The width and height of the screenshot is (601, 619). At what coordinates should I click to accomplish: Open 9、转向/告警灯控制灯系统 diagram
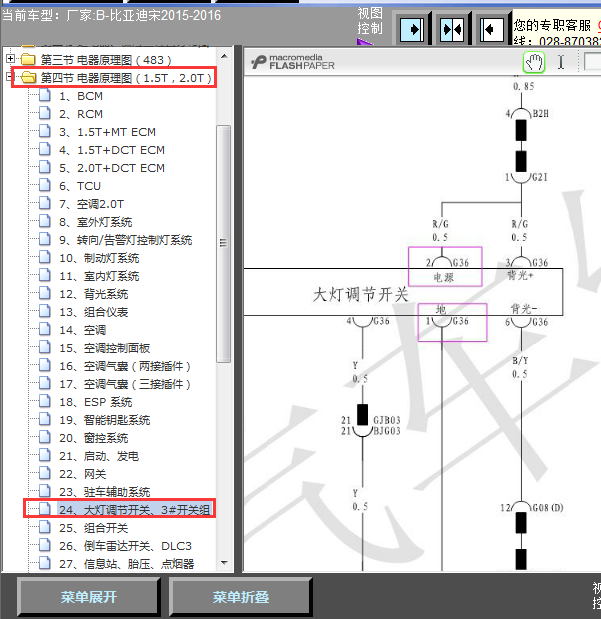tap(126, 240)
